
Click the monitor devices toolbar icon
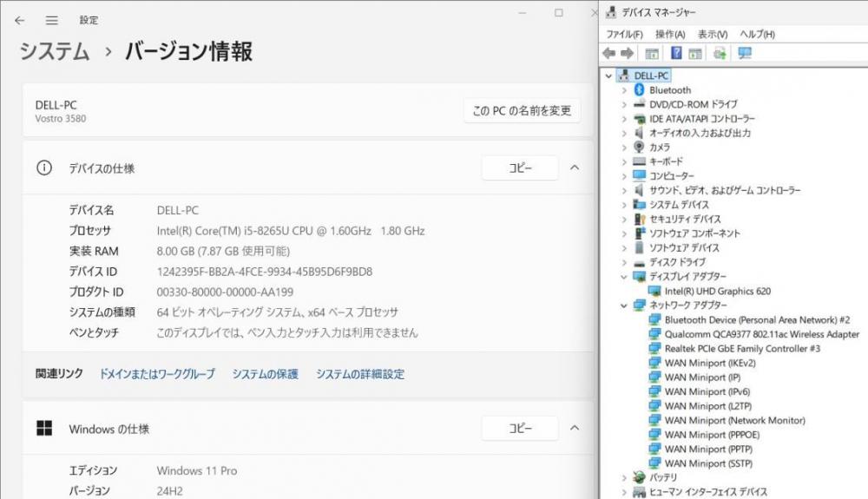[x=745, y=53]
